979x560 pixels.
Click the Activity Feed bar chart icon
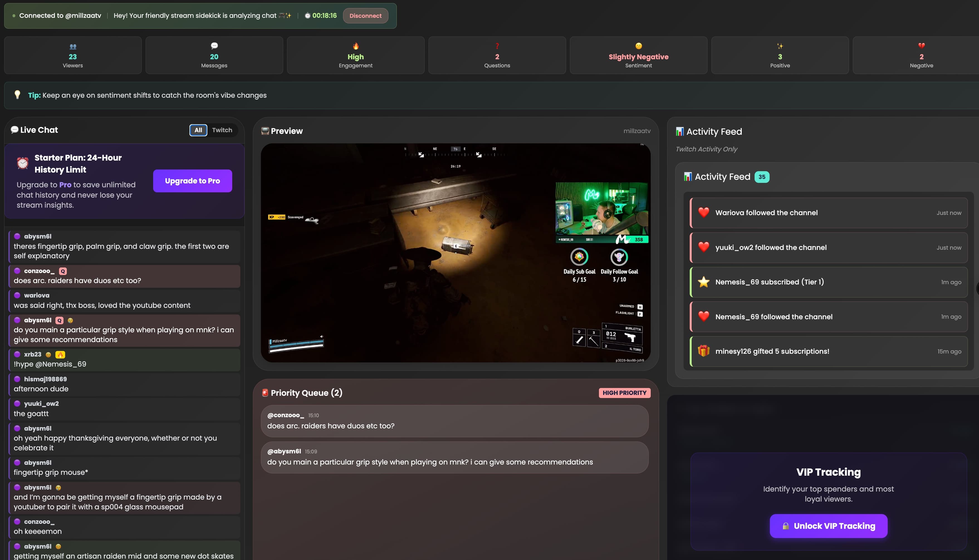pyautogui.click(x=681, y=132)
